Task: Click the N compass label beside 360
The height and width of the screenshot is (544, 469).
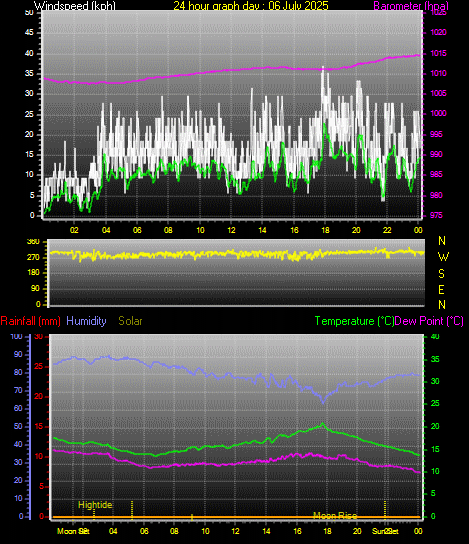Action: [x=442, y=240]
